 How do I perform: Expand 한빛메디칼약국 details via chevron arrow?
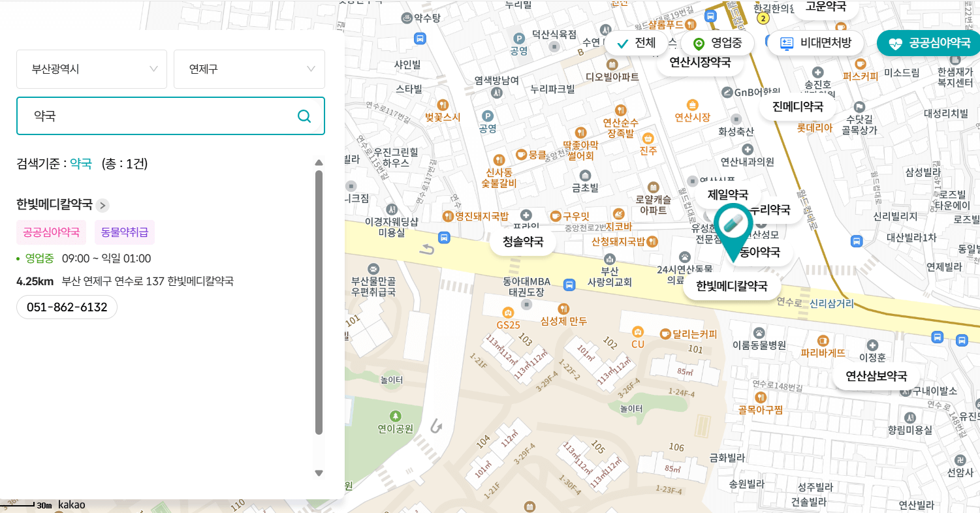(x=102, y=205)
